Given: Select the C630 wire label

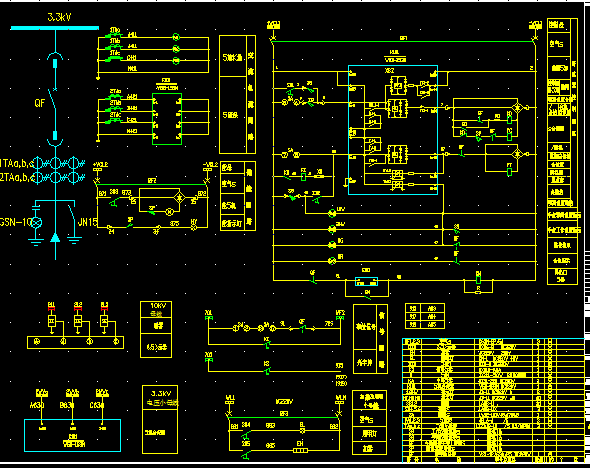Looking at the screenshot, I should [97, 405].
